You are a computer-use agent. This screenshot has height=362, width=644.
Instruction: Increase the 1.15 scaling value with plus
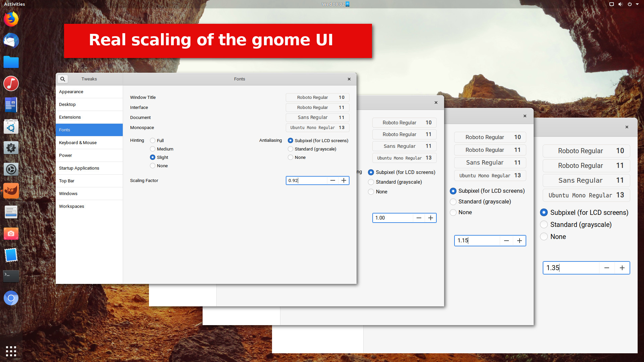[x=520, y=241]
